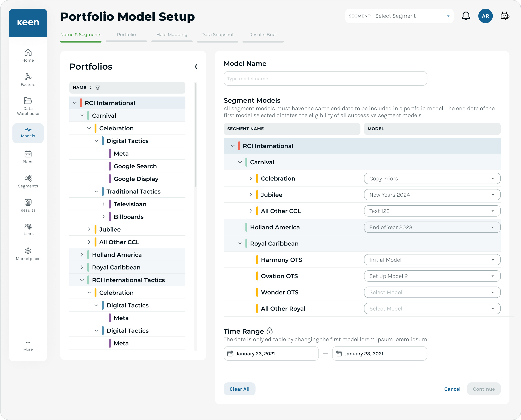
Task: Collapse Royal Caribbean in Segment Models
Action: [240, 243]
